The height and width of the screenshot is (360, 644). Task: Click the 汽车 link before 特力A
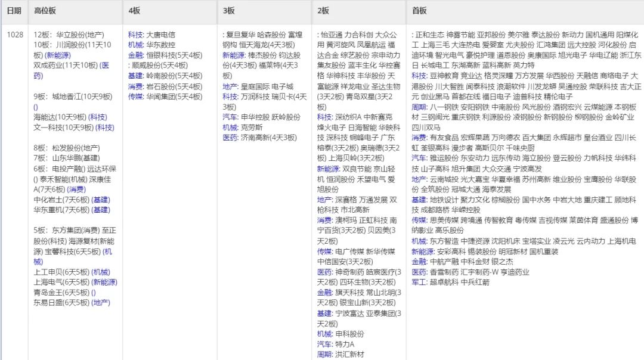(x=324, y=344)
